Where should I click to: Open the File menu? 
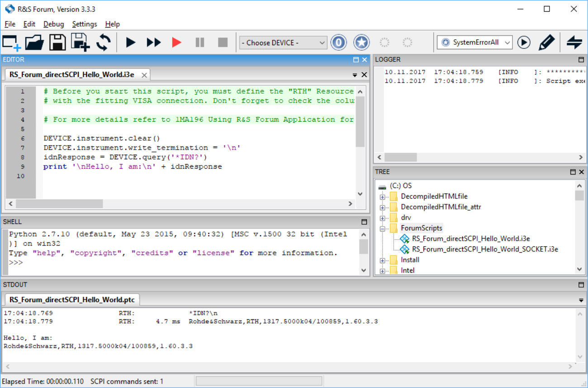click(x=9, y=24)
